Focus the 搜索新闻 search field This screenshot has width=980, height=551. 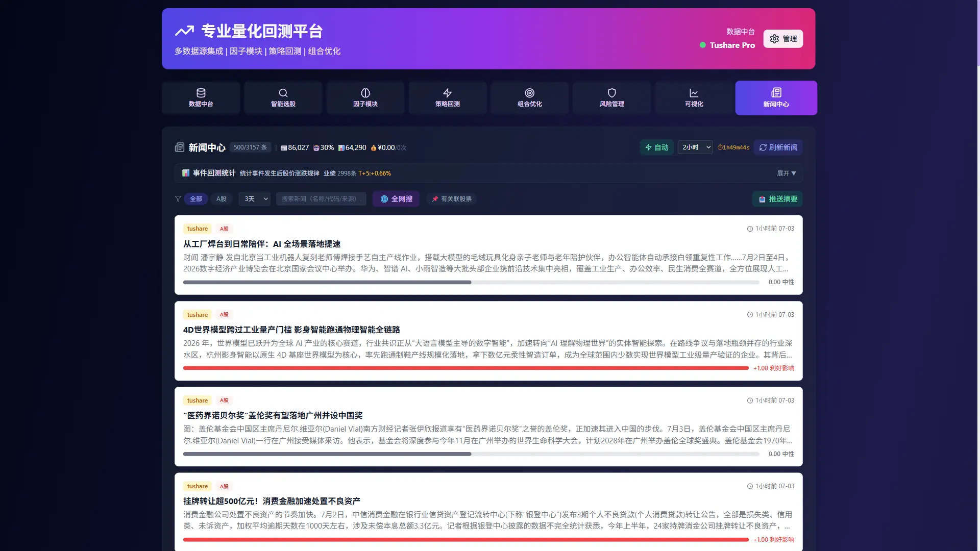tap(321, 199)
